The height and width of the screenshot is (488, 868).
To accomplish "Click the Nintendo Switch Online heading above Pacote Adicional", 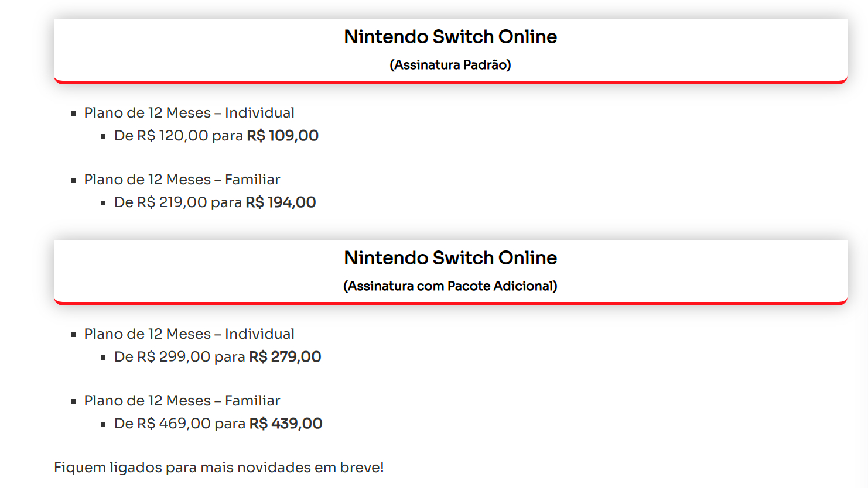I will pos(450,258).
